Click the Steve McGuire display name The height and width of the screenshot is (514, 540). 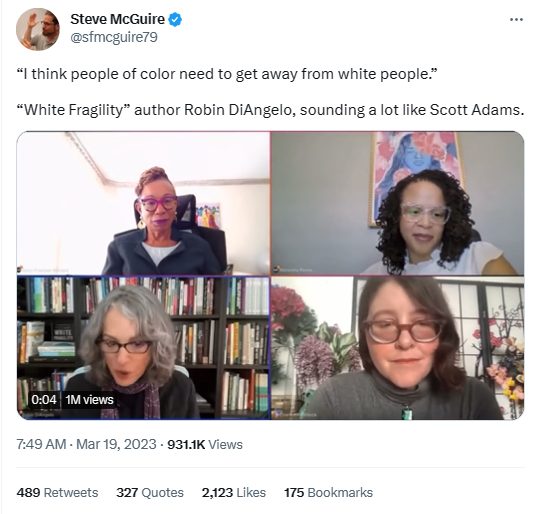pos(117,19)
